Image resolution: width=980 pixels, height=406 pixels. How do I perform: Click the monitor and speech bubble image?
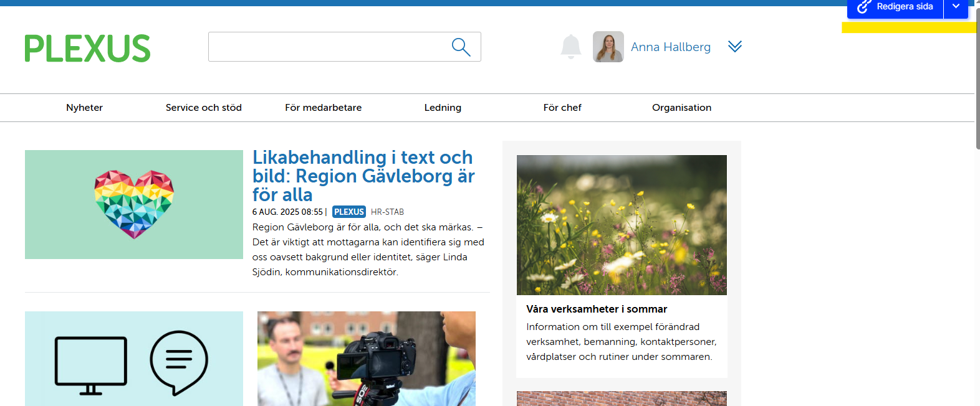pyautogui.click(x=134, y=359)
